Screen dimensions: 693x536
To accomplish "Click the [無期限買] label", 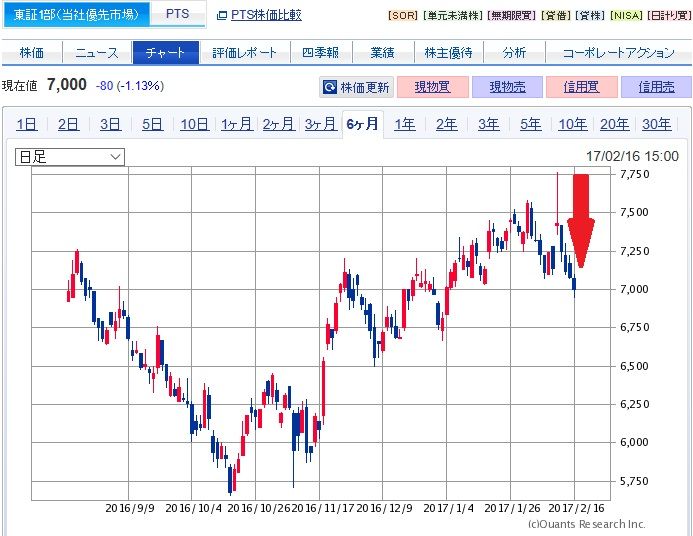I will (511, 15).
